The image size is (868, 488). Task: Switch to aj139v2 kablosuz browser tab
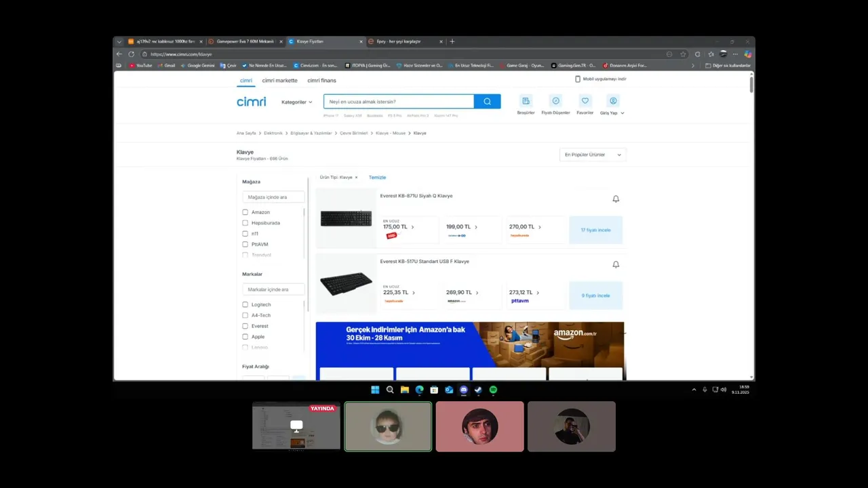(165, 41)
